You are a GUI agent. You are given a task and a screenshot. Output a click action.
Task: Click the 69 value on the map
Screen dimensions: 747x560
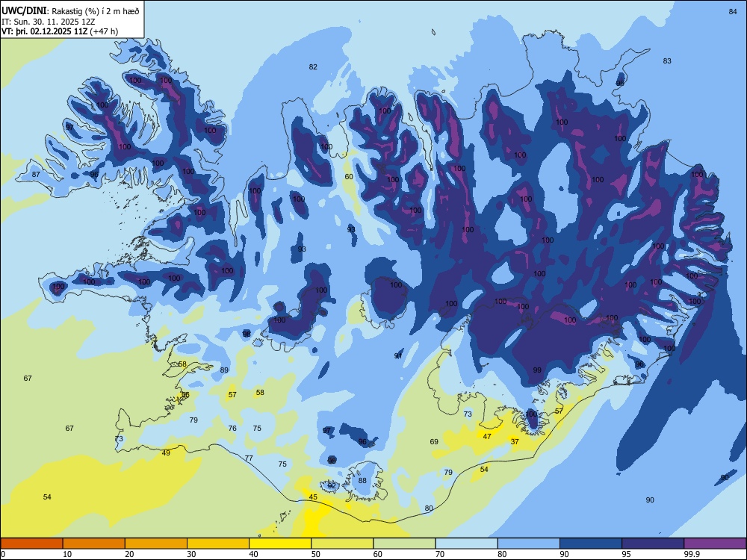pyautogui.click(x=434, y=441)
